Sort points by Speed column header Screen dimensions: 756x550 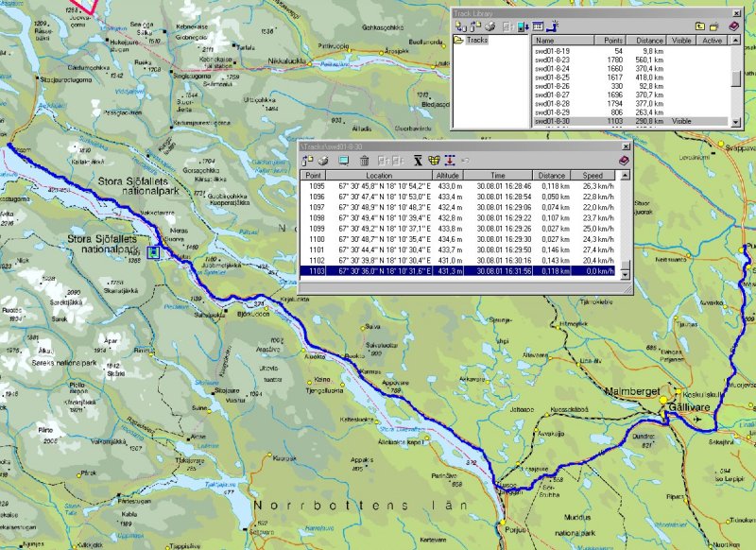[592, 176]
